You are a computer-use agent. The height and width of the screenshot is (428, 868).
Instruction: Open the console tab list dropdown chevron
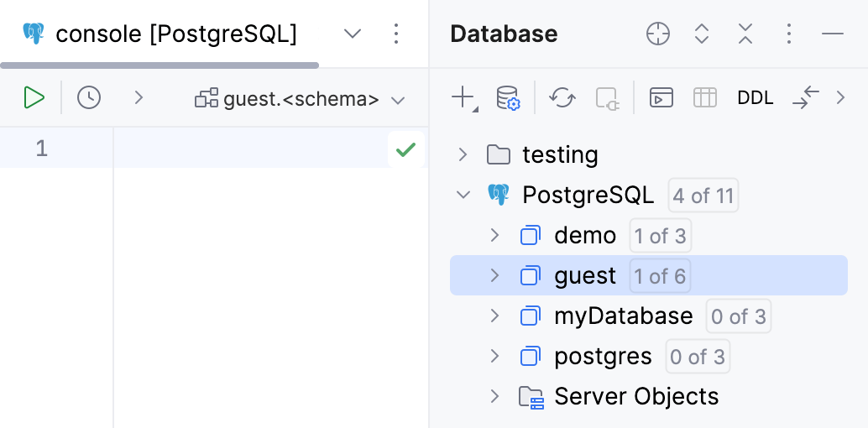click(x=353, y=34)
